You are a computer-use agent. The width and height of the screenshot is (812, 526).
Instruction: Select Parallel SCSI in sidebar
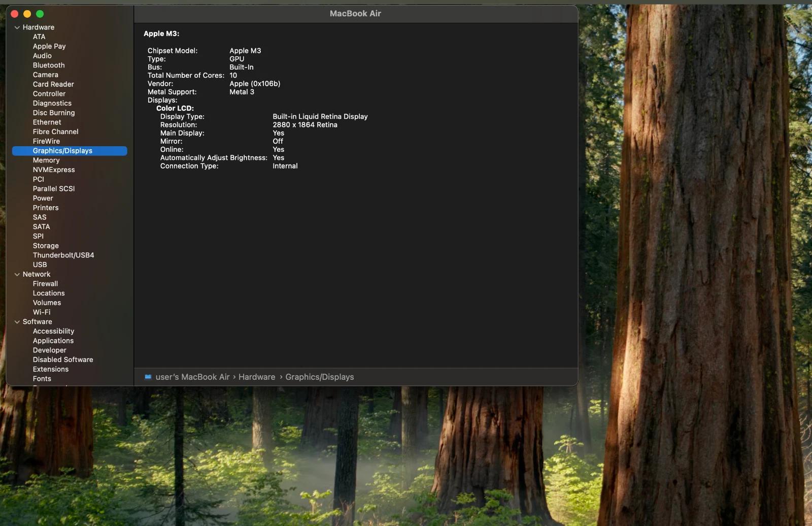[54, 189]
